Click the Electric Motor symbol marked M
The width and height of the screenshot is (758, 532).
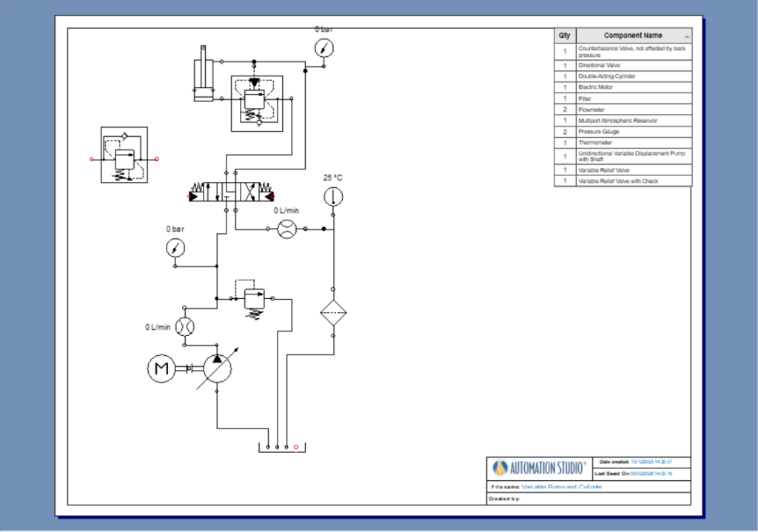[161, 368]
